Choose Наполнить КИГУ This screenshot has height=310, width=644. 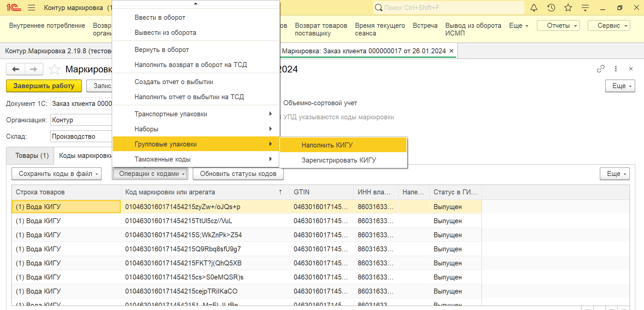[343, 145]
